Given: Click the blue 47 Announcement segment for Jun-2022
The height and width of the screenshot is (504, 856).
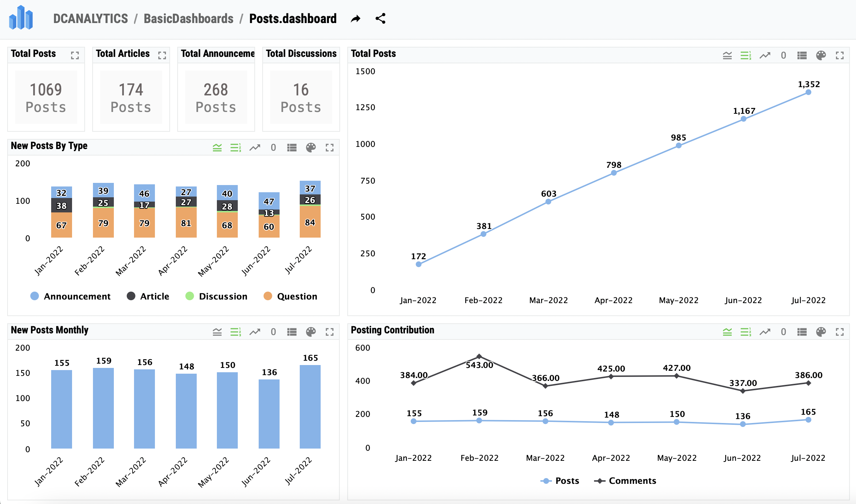Looking at the screenshot, I should tap(269, 201).
